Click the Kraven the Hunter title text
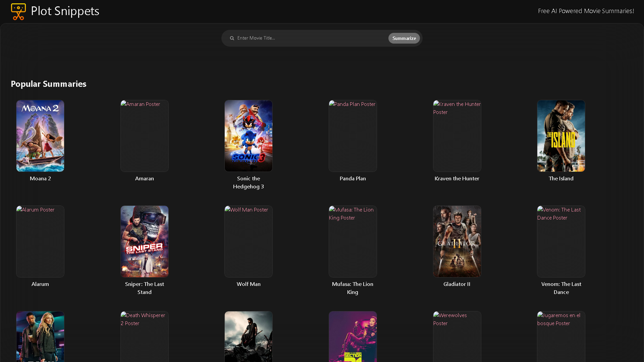This screenshot has width=644, height=362. pyautogui.click(x=457, y=179)
